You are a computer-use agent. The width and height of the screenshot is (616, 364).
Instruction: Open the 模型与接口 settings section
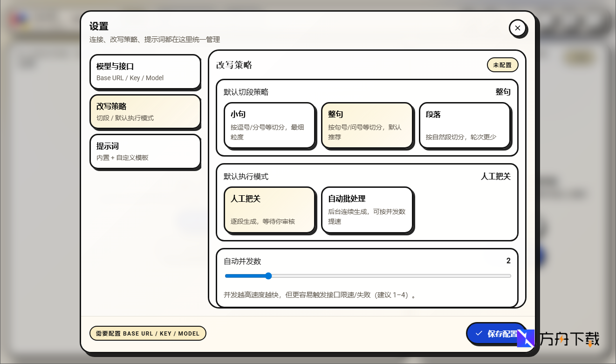145,72
